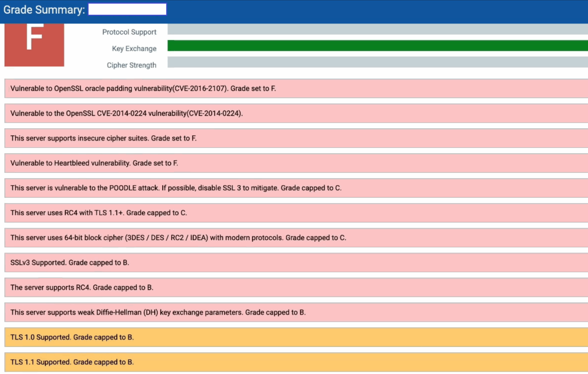Select the RC4 with TLS 1.1+ warning

(296, 213)
